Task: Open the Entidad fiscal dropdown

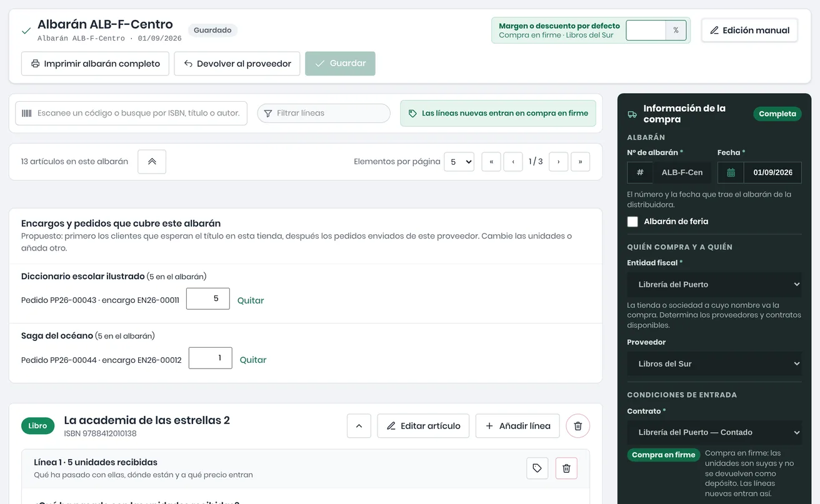Action: (x=714, y=284)
